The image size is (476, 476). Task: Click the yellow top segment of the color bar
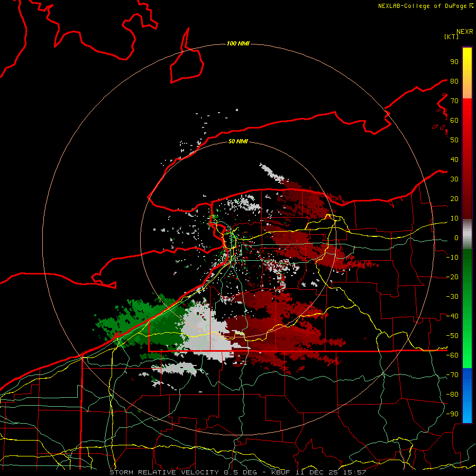tap(467, 73)
